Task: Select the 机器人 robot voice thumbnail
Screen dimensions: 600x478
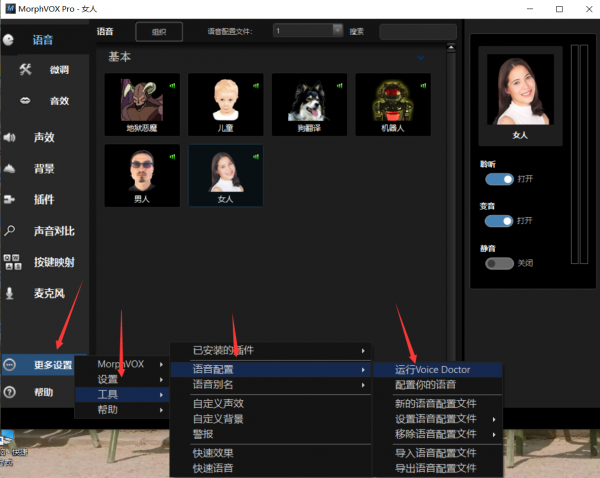Action: (x=393, y=104)
